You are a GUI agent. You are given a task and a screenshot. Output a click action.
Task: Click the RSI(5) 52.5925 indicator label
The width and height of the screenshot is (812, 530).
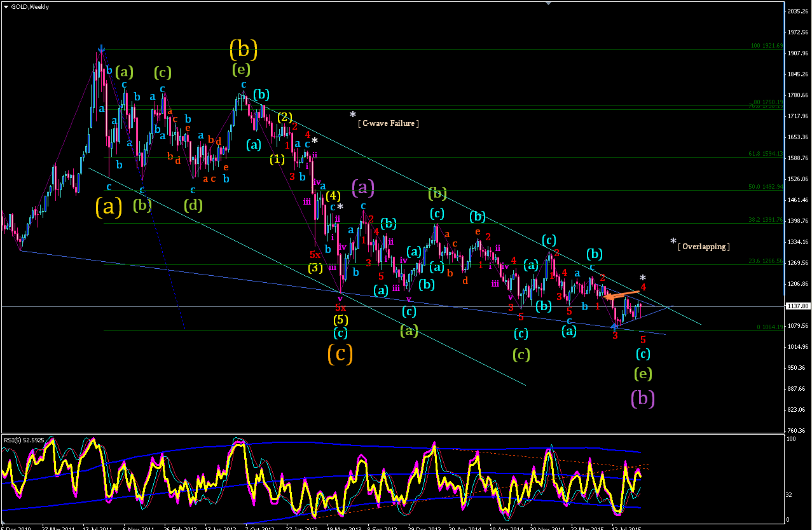[x=25, y=440]
